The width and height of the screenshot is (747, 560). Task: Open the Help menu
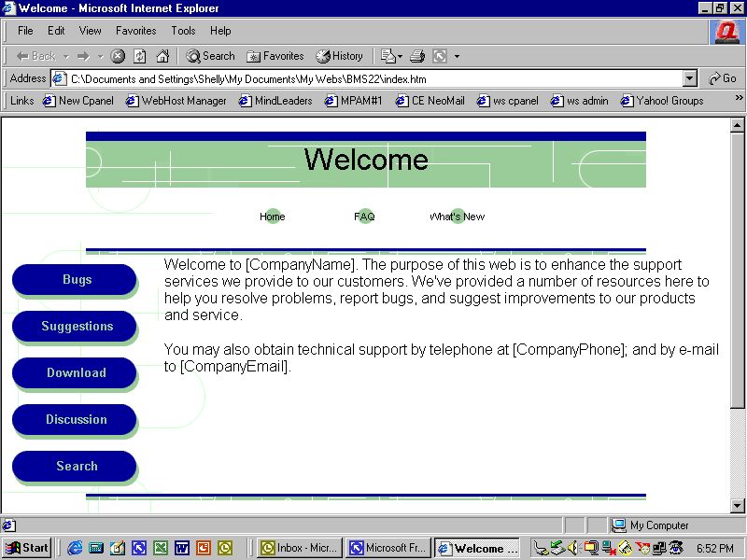point(220,31)
